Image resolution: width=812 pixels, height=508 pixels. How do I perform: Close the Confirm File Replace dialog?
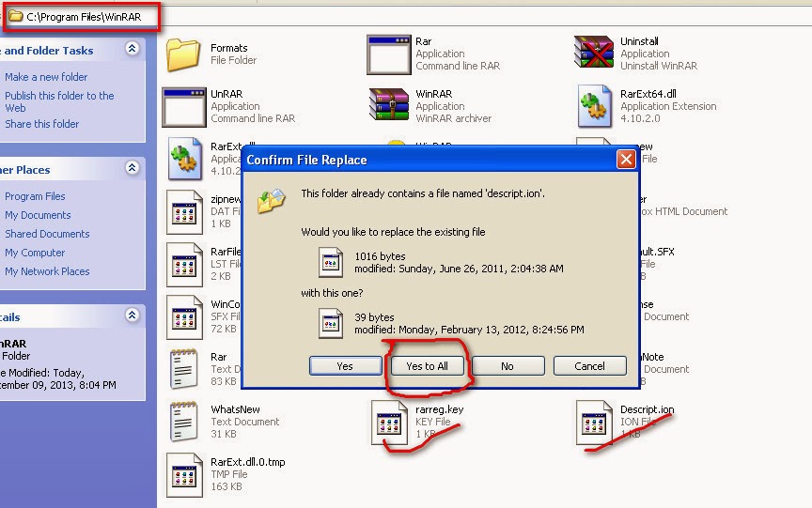click(626, 160)
